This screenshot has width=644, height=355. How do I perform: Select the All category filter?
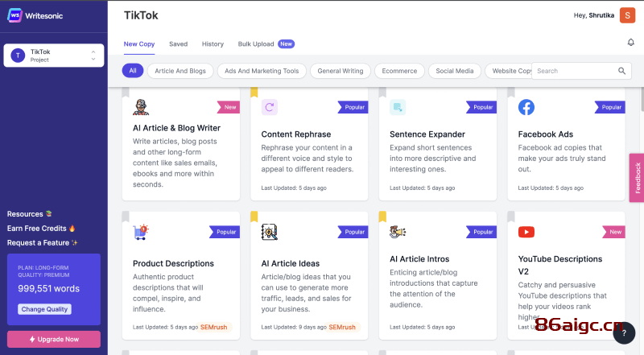point(133,71)
